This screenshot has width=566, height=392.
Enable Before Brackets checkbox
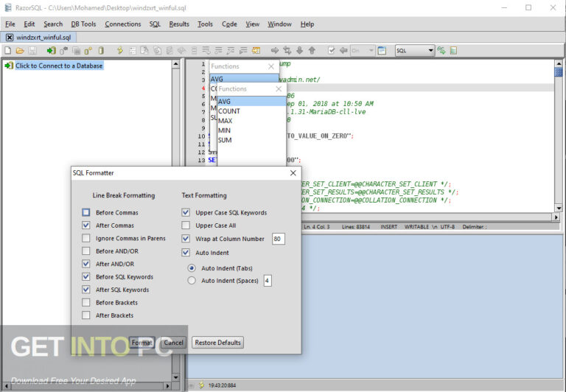pyautogui.click(x=86, y=303)
